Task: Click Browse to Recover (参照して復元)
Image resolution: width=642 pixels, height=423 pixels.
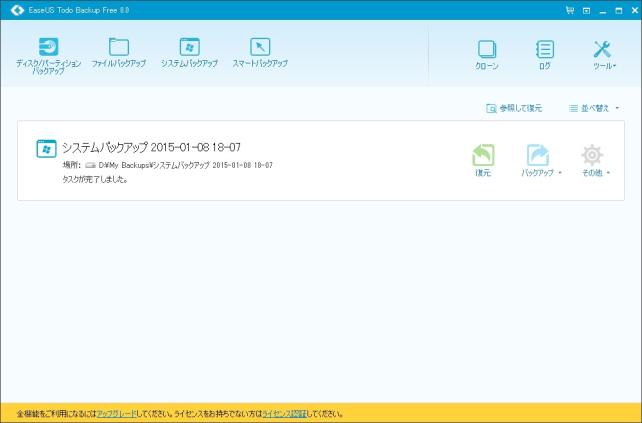Action: click(x=514, y=109)
